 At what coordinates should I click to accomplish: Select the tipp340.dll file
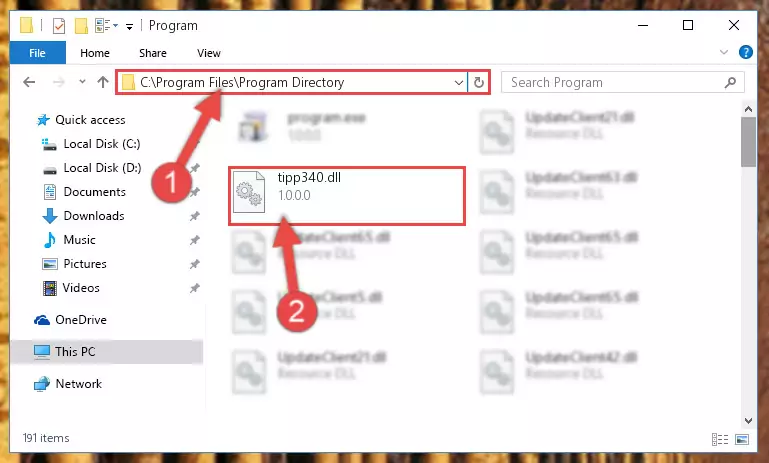[347, 196]
